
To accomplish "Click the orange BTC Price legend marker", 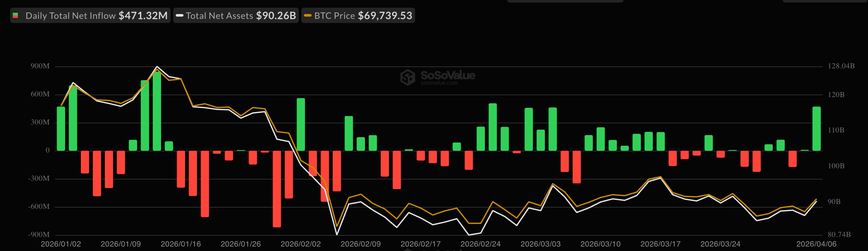I will tap(307, 16).
